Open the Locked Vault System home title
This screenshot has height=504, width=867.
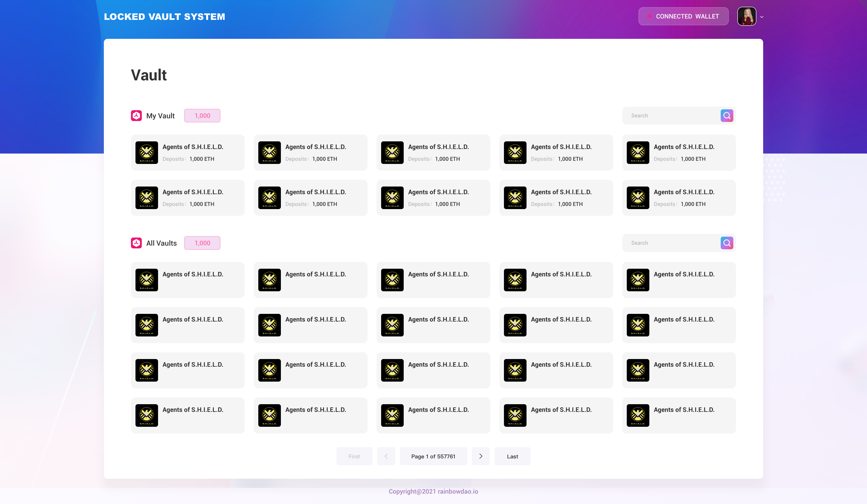(x=164, y=16)
